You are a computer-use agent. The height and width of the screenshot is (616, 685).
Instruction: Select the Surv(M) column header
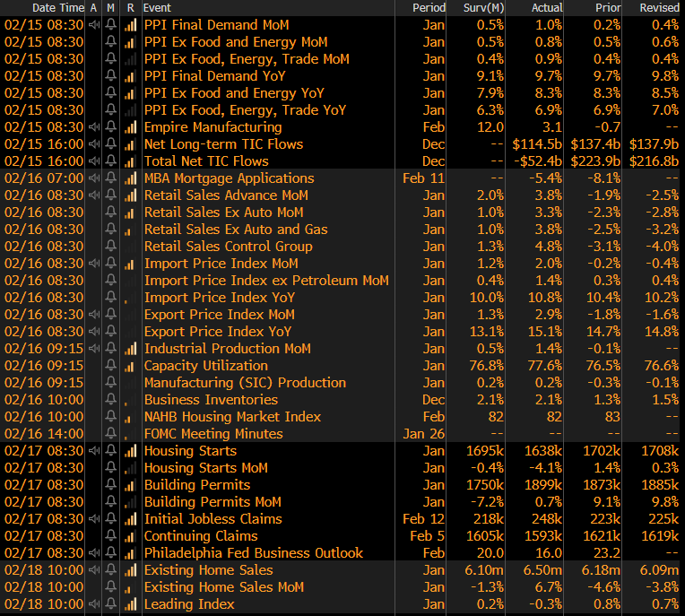(x=483, y=7)
